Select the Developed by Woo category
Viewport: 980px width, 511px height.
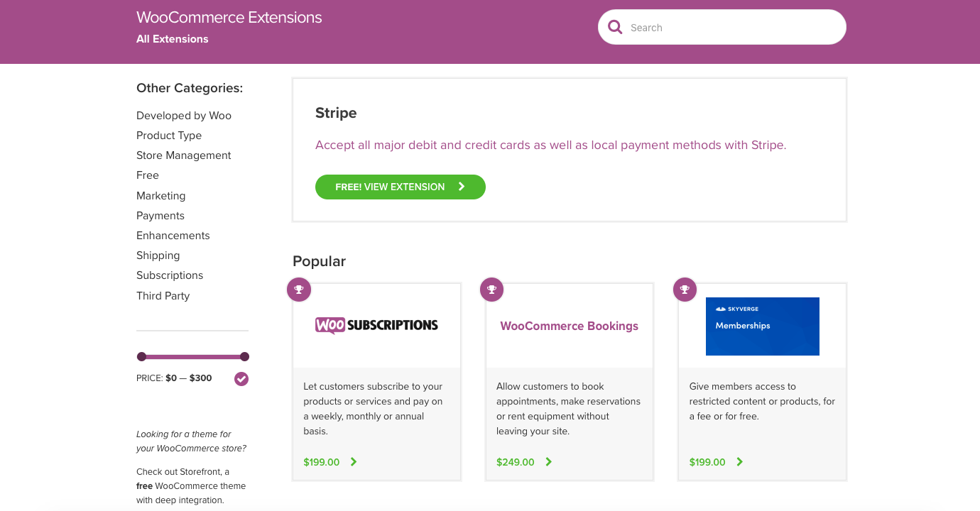click(183, 115)
